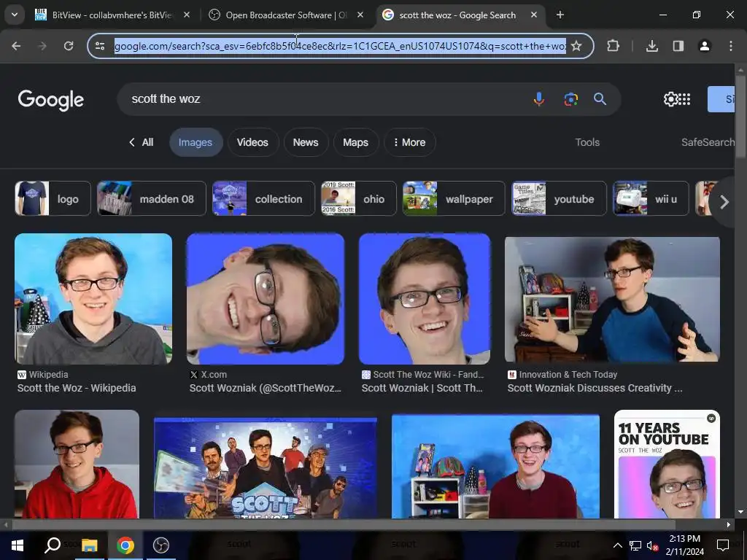
Task: Click the voice search microphone icon
Action: 539,99
